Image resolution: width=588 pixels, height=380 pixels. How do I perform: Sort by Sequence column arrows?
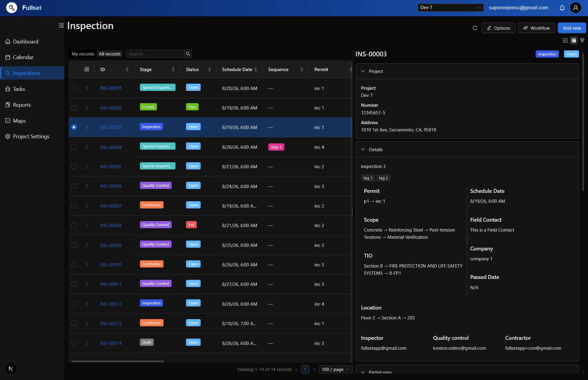[x=302, y=69]
